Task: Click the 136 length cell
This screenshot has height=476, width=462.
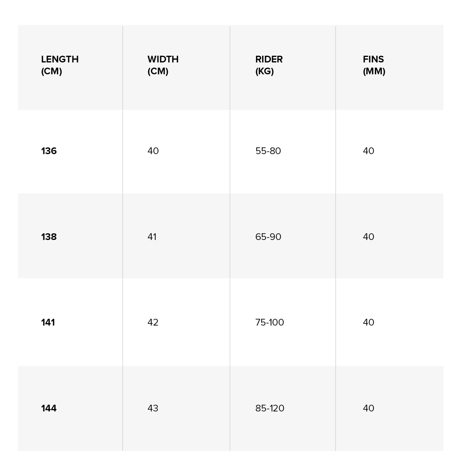Action: coord(49,151)
